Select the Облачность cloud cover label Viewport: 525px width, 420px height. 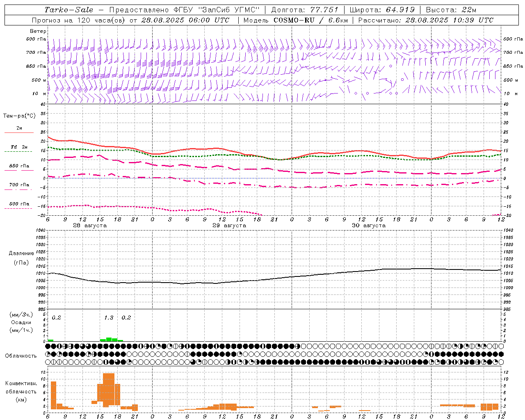(21, 356)
